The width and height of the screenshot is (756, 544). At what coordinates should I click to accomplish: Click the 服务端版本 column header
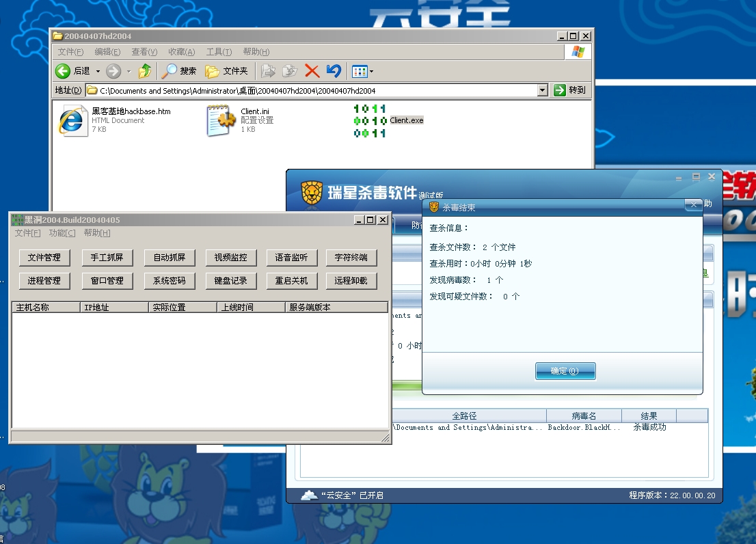(x=336, y=307)
